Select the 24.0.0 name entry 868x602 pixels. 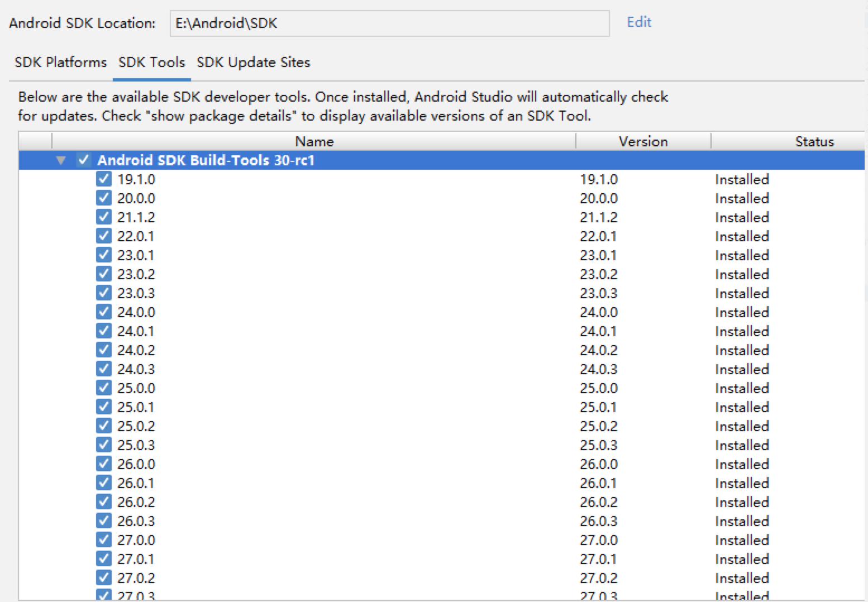[136, 312]
